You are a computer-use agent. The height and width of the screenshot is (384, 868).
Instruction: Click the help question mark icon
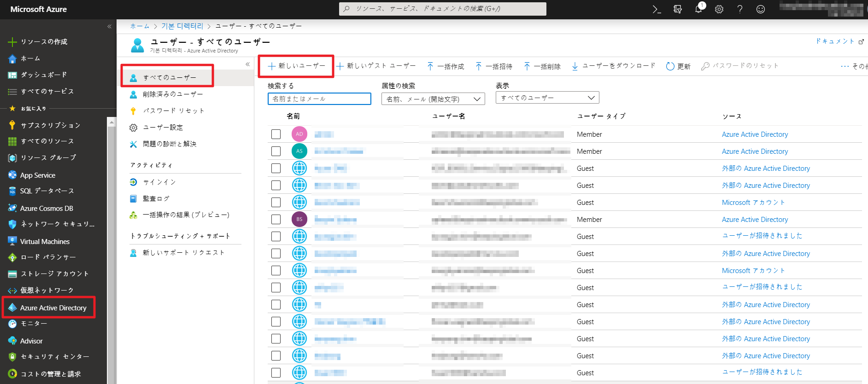tap(739, 9)
